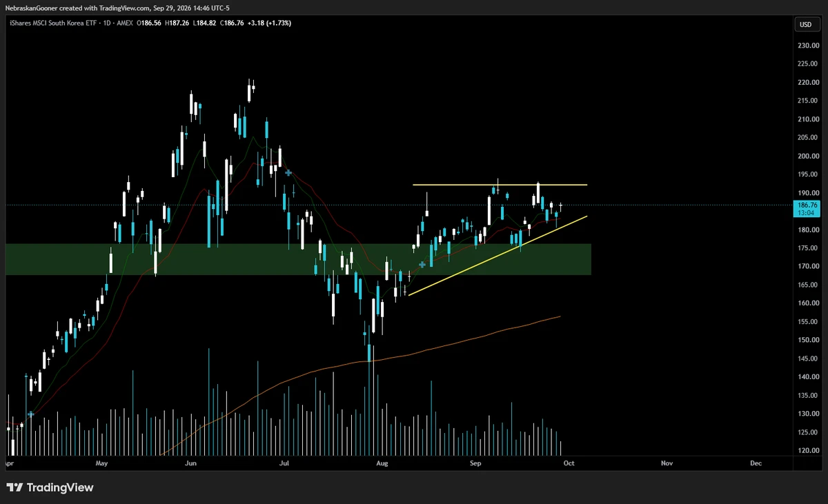This screenshot has width=828, height=504.
Task: Click the O186.56 open value
Action: tap(150, 23)
